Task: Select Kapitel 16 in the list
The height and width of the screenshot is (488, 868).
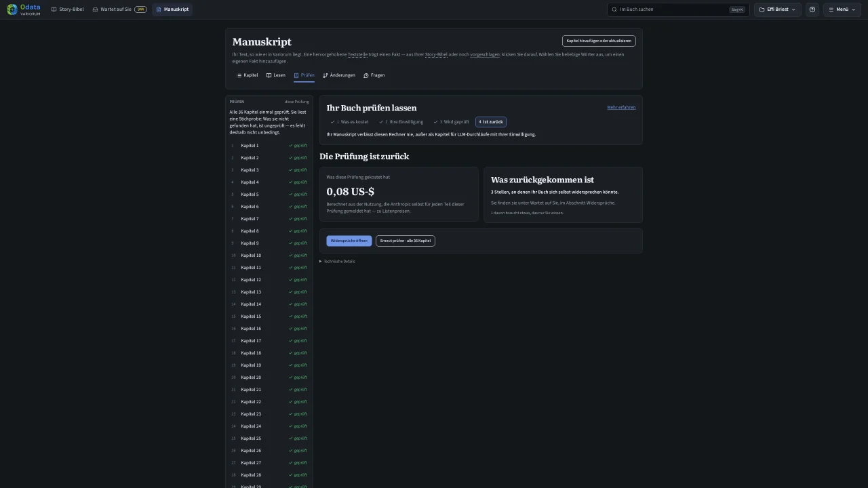Action: (x=269, y=329)
